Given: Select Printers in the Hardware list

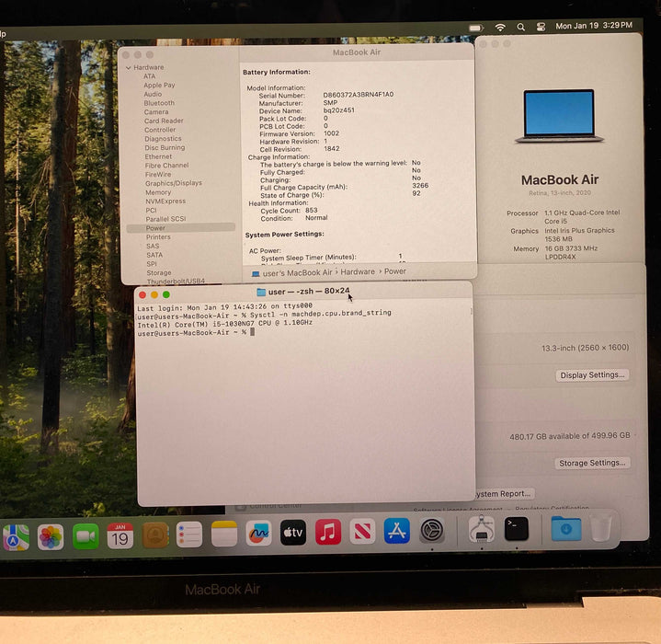Looking at the screenshot, I should click(x=158, y=237).
